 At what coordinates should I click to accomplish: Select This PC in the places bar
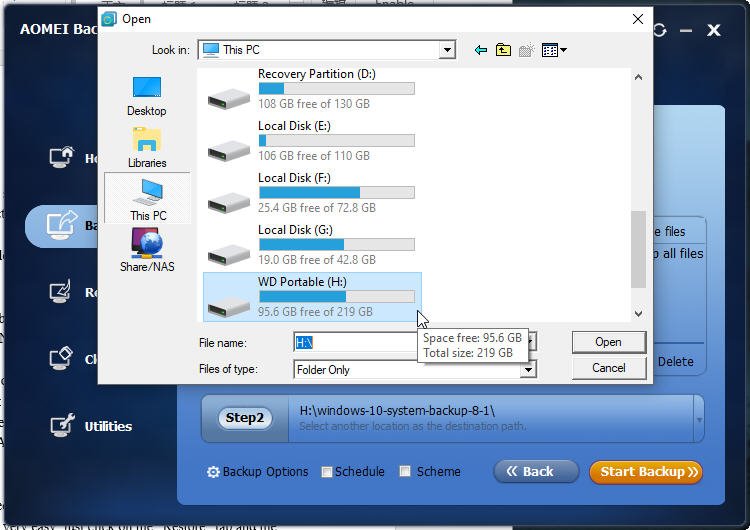(x=148, y=199)
